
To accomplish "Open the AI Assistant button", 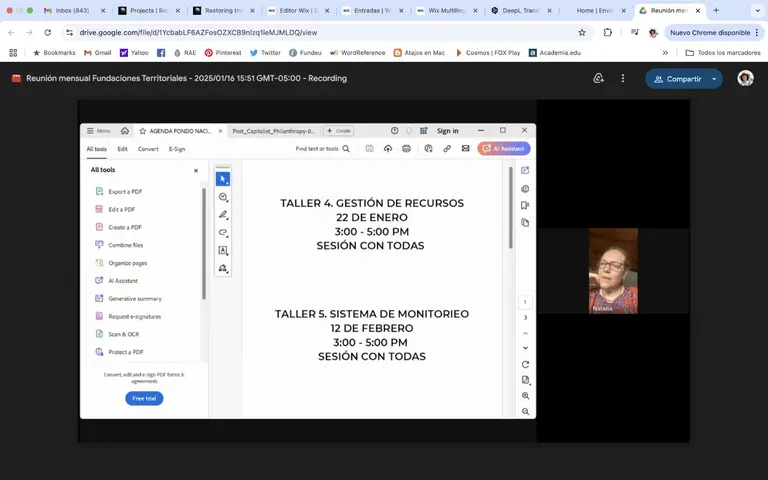I will pos(504,148).
